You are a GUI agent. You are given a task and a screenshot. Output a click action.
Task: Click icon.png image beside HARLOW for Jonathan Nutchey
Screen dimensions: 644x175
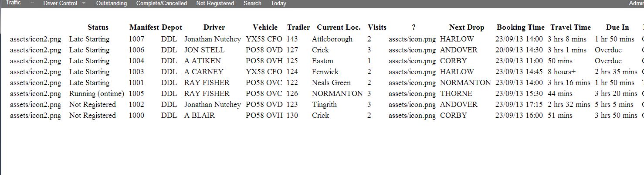point(412,39)
